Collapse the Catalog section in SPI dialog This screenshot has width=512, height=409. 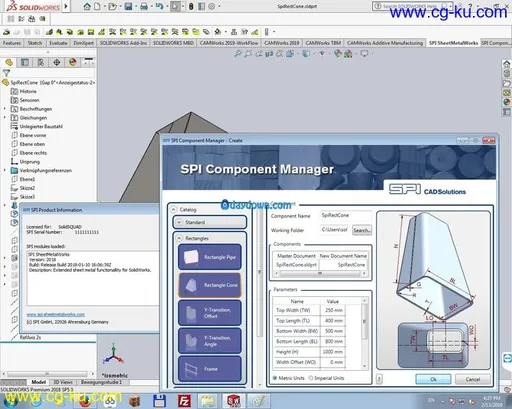(x=174, y=210)
